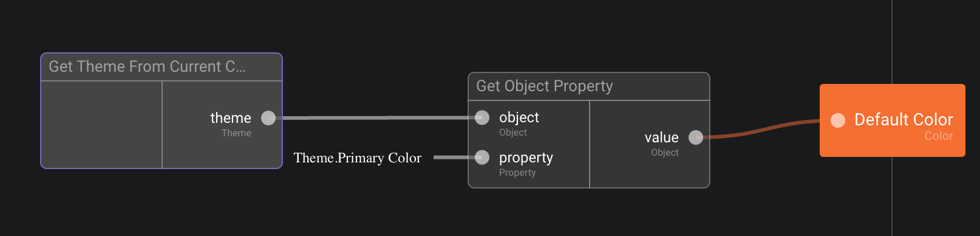Click the object input port circle
The width and height of the screenshot is (980, 236).
pyautogui.click(x=482, y=117)
